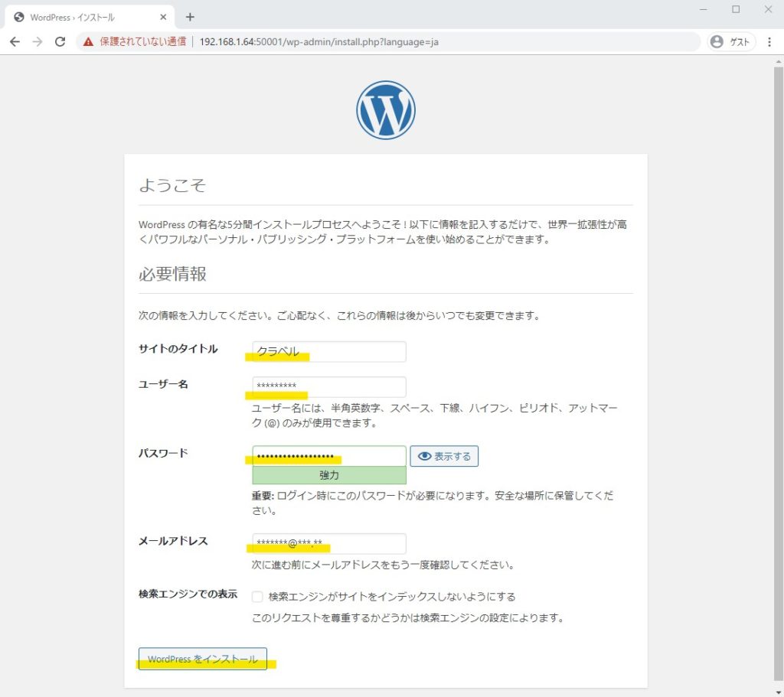Reload the WordPress install page

tap(60, 42)
